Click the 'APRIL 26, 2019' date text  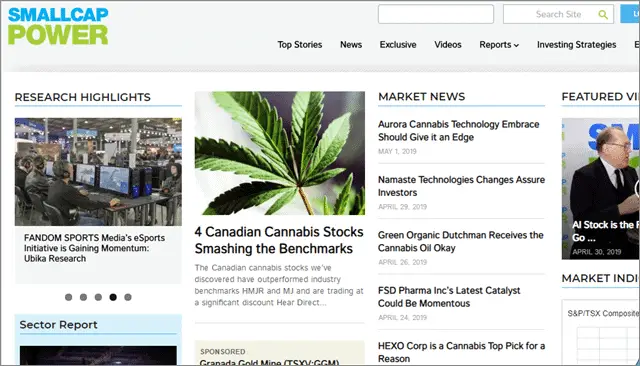tap(402, 262)
